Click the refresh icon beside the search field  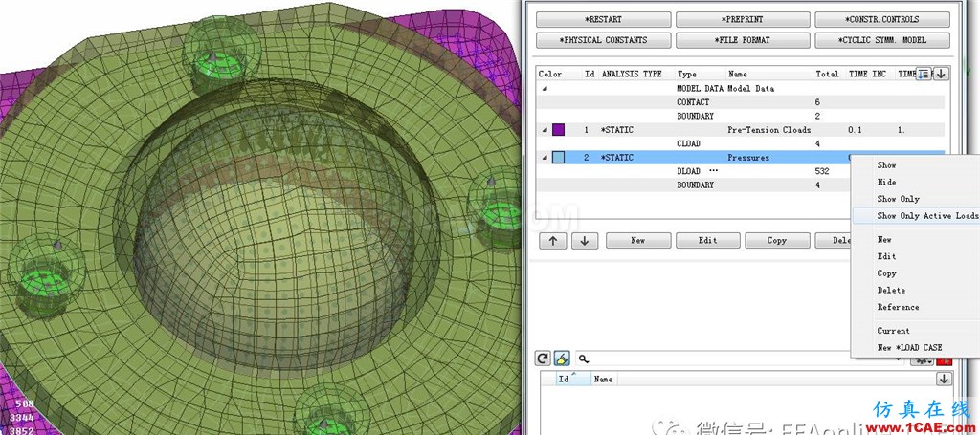point(544,359)
